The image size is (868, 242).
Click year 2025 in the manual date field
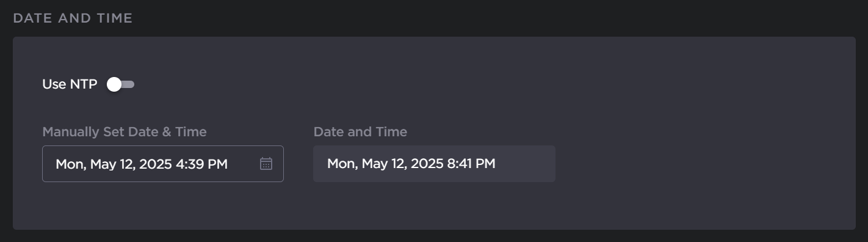[x=156, y=164]
